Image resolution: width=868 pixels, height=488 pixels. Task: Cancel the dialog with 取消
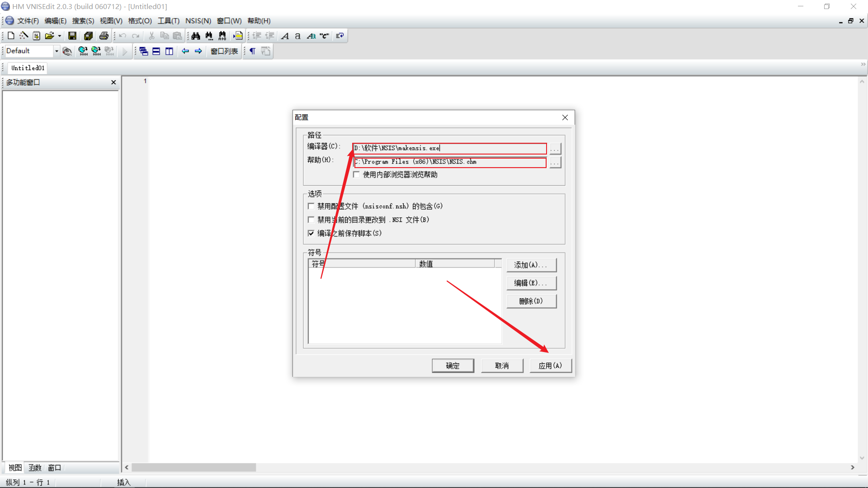[x=502, y=366]
